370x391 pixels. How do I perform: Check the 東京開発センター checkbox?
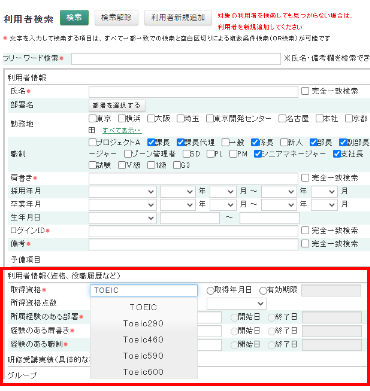click(210, 118)
